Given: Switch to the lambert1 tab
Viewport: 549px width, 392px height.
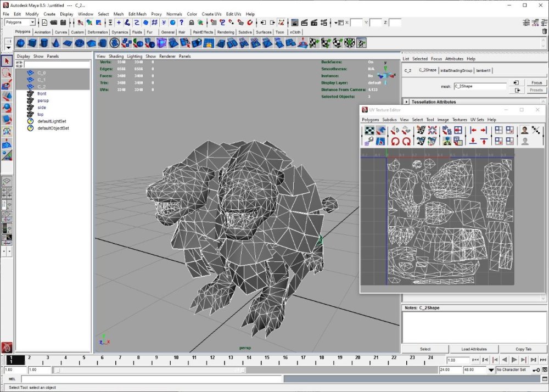Looking at the screenshot, I should pos(484,70).
